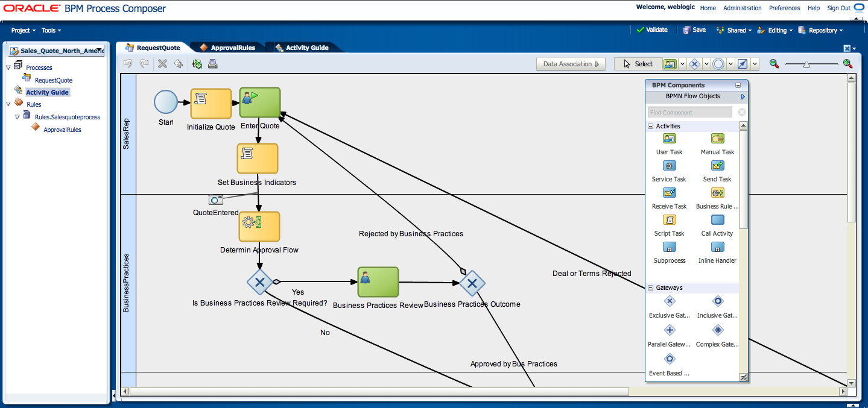Open the Project menu
The width and height of the screenshot is (868, 408).
point(24,30)
